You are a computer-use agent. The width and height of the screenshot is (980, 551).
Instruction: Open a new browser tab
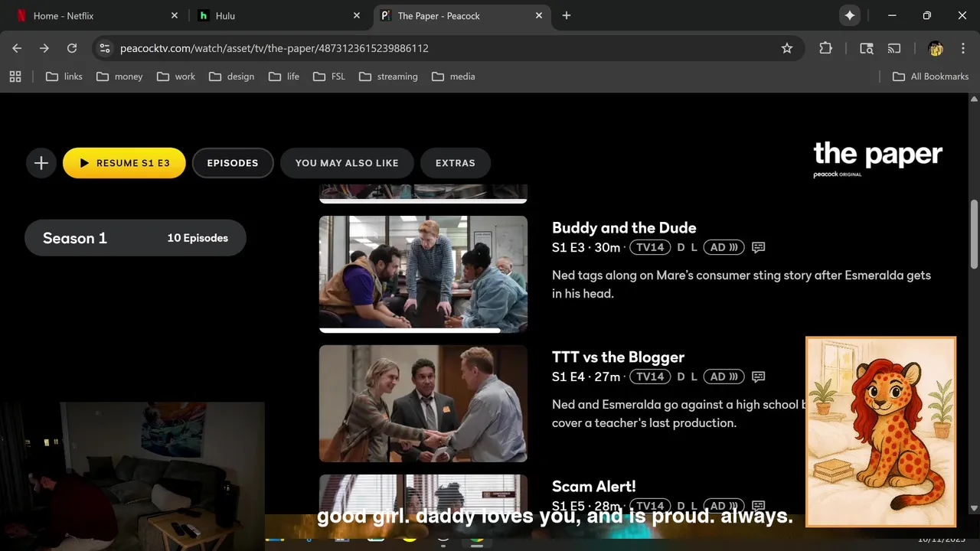tap(567, 15)
